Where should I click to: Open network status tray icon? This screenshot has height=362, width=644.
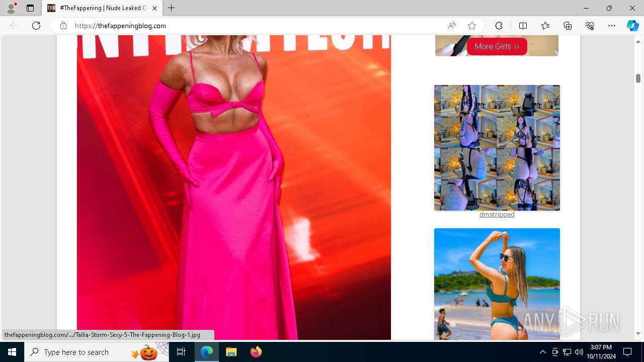[567, 352]
